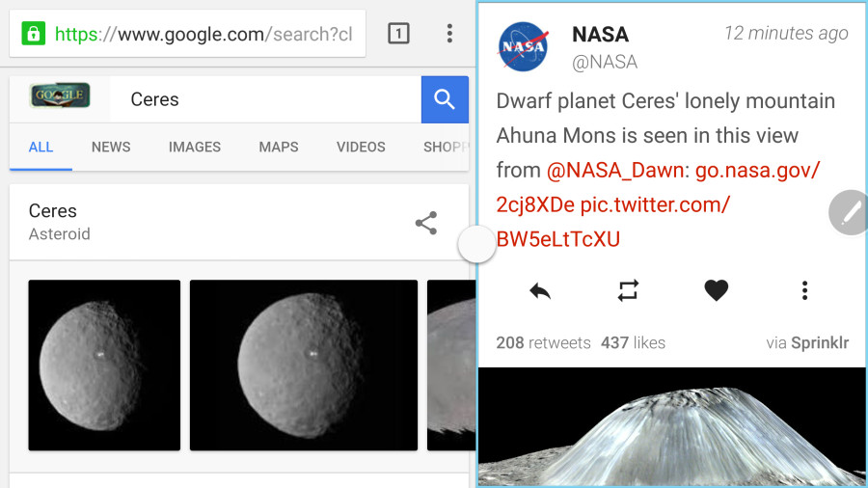
Task: Open the VIDEOS search tab
Action: click(361, 147)
